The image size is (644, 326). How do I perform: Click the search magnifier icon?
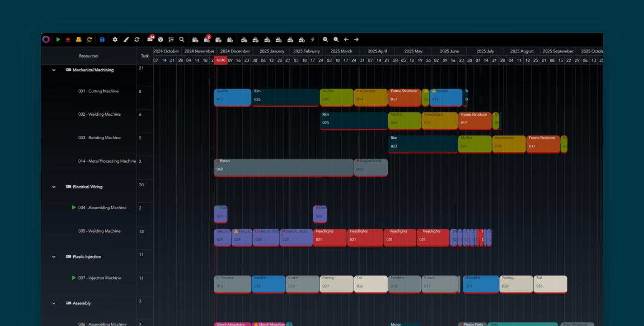pyautogui.click(x=182, y=39)
